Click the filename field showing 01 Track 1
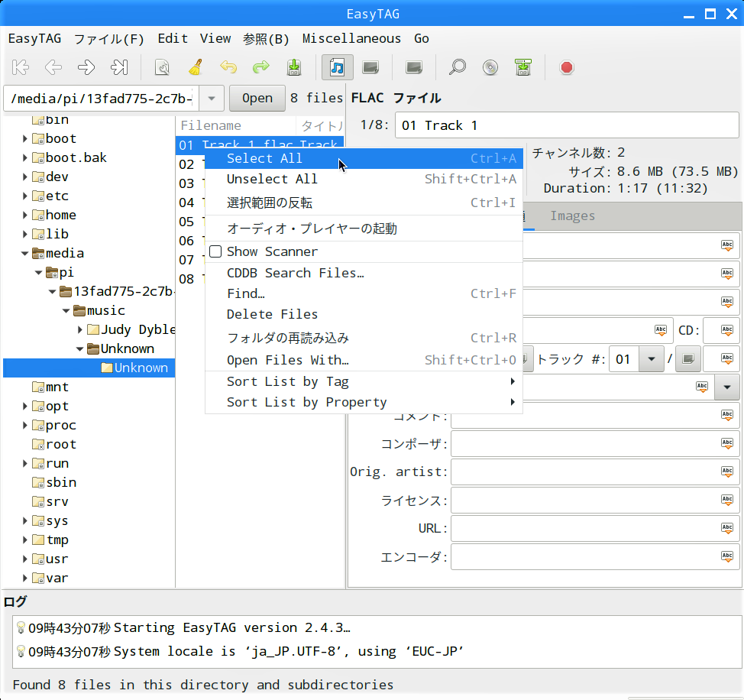This screenshot has width=744, height=700. tap(567, 125)
